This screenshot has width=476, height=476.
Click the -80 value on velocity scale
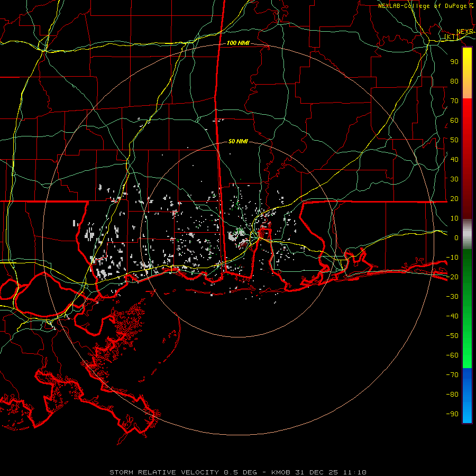click(x=452, y=395)
